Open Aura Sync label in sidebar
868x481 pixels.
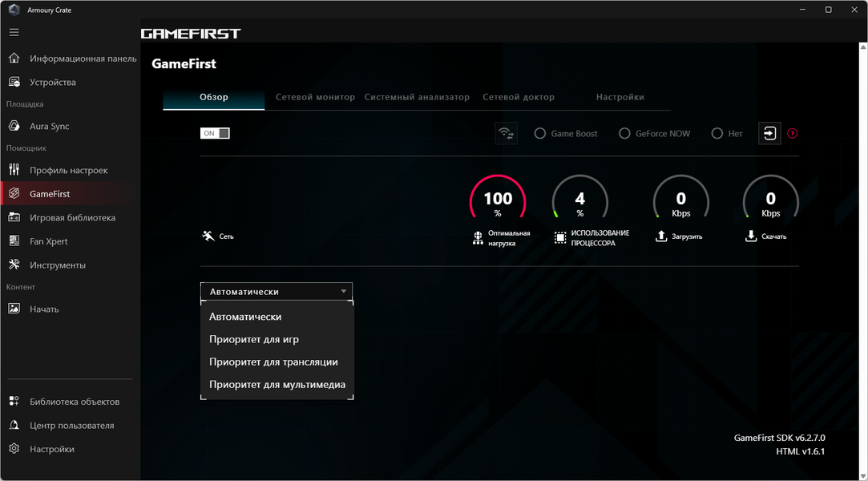point(49,126)
